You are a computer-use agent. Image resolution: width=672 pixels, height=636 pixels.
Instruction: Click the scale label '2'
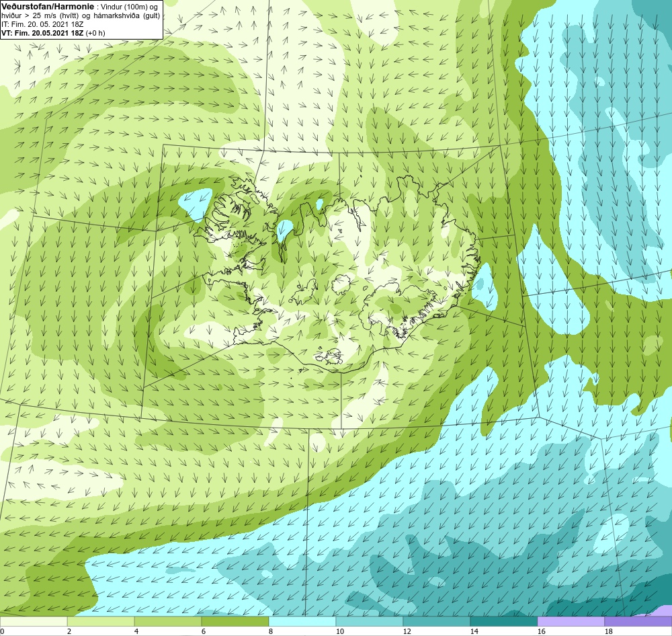(69, 631)
